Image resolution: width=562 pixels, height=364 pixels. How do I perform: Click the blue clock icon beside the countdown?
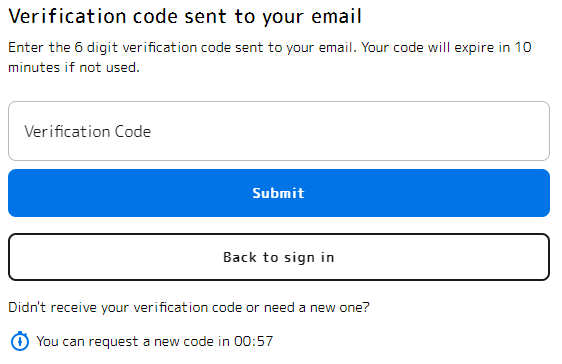tap(20, 341)
